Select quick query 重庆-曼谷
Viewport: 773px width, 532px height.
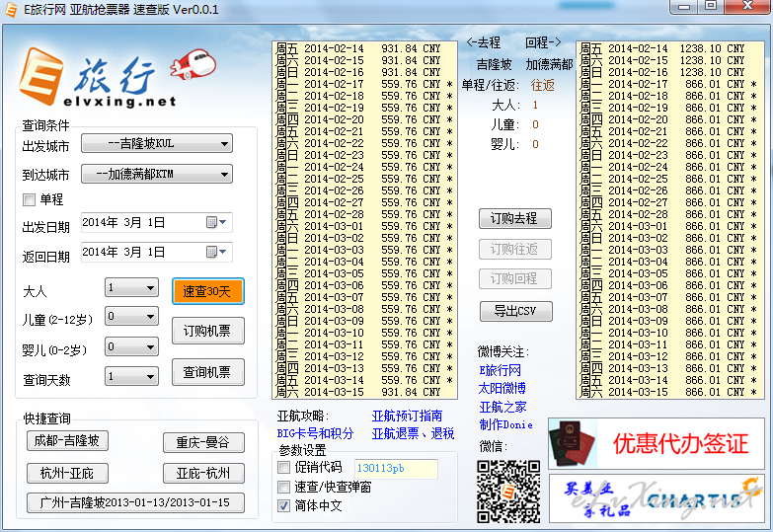point(203,443)
